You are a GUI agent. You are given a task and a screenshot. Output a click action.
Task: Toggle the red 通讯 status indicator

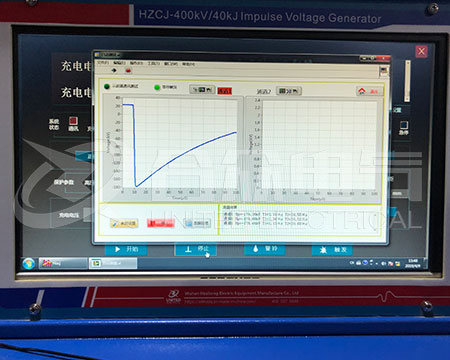(73, 121)
